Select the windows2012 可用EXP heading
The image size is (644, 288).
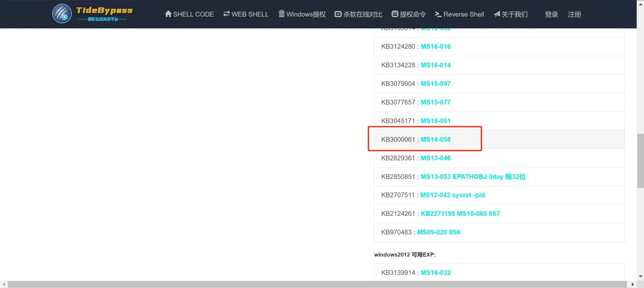pyautogui.click(x=405, y=255)
